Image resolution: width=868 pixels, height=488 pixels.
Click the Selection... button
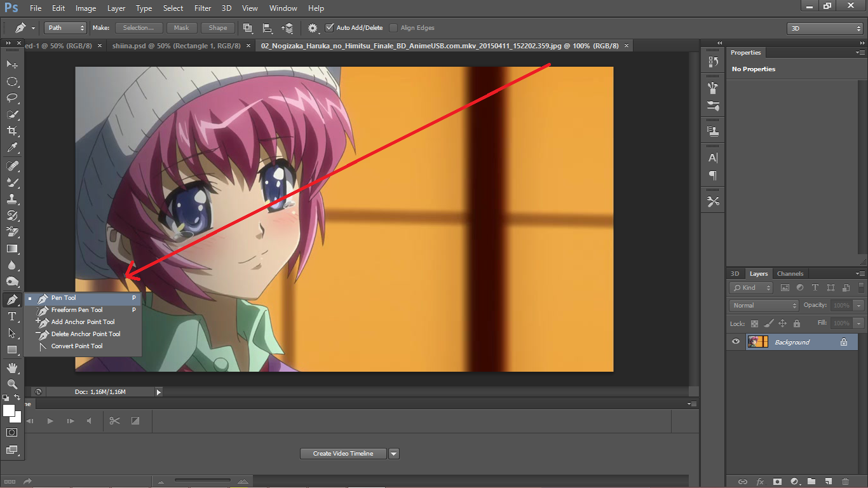[139, 28]
